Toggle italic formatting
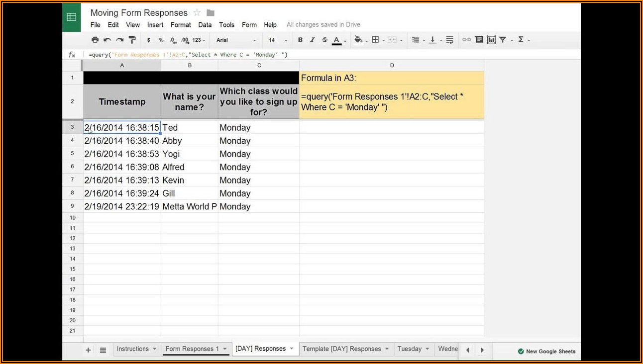The height and width of the screenshot is (364, 643). click(x=313, y=40)
